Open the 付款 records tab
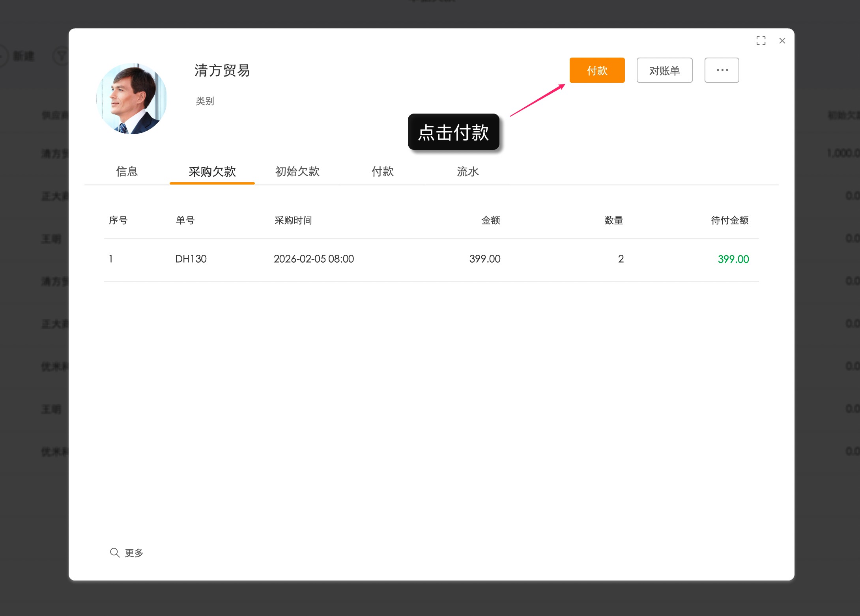860x616 pixels. [x=382, y=172]
